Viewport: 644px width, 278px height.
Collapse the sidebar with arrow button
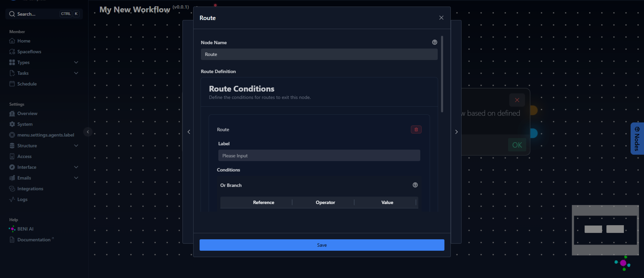tap(88, 132)
